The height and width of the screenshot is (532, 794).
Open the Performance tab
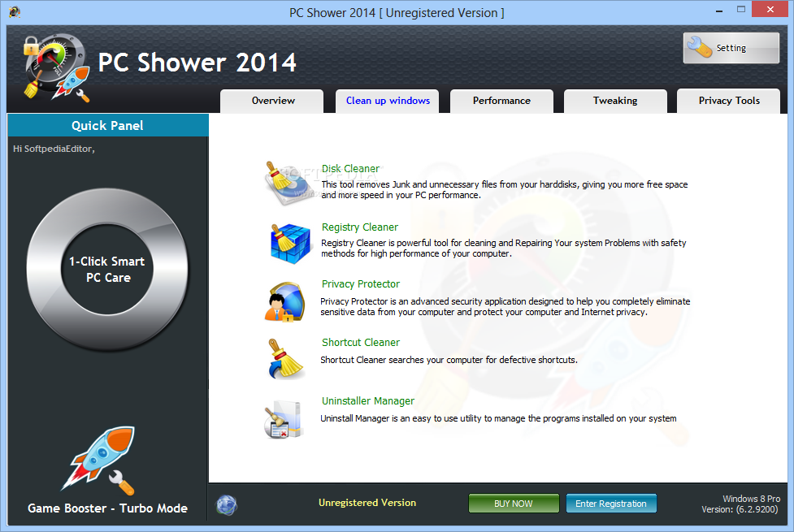[501, 101]
